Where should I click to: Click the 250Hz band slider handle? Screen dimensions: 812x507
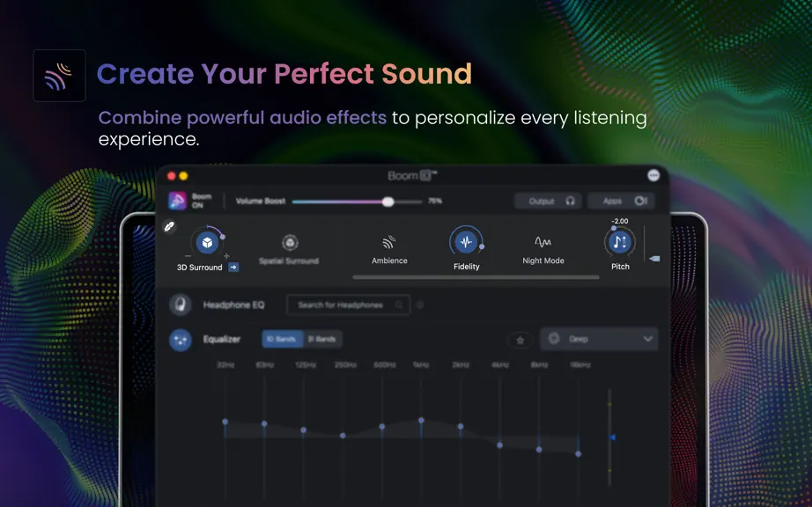[343, 436]
